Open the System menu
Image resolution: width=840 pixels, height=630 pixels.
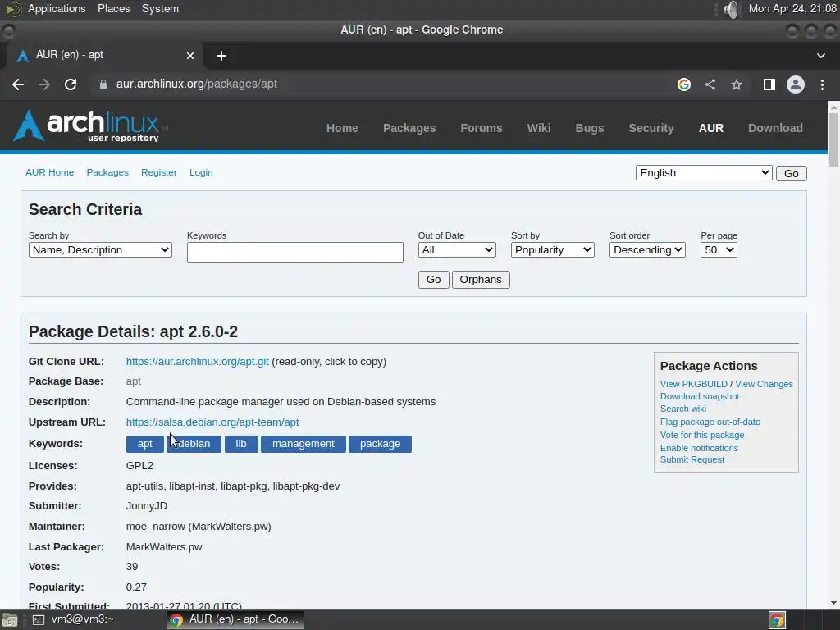click(160, 8)
